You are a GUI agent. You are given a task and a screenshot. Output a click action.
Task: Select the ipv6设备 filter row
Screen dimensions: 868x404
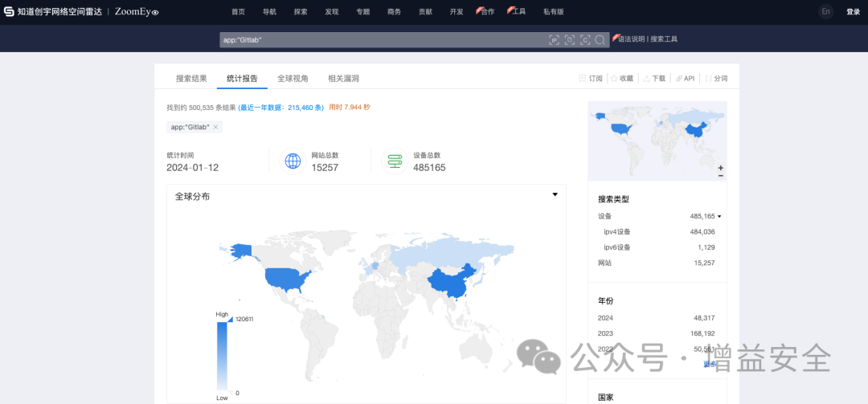pyautogui.click(x=659, y=247)
